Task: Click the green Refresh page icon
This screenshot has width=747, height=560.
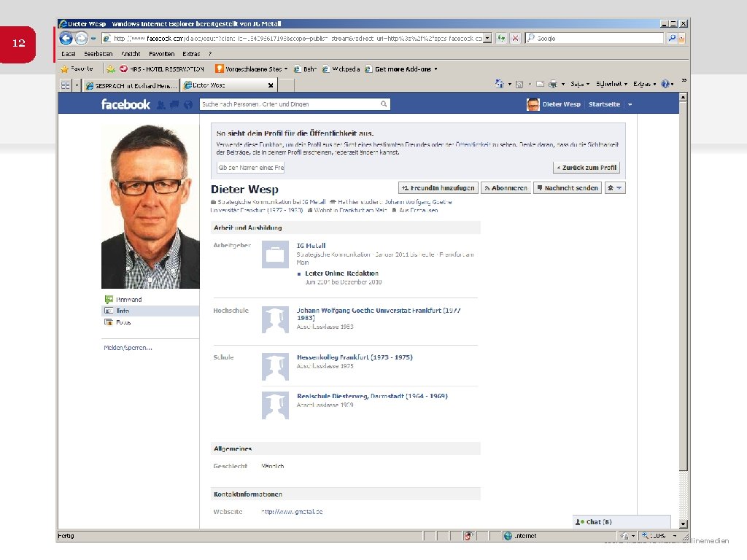Action: pyautogui.click(x=501, y=39)
